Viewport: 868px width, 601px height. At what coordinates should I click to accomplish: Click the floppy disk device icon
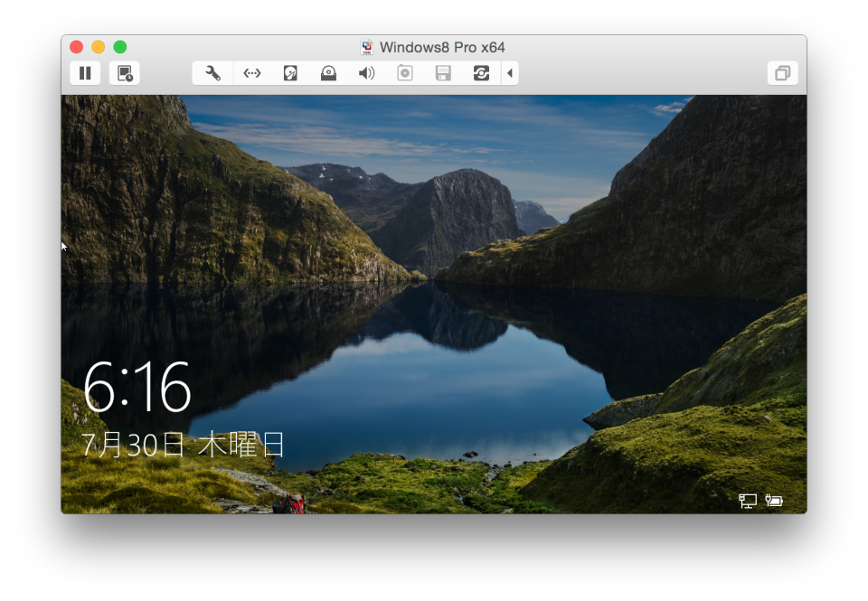(x=443, y=73)
